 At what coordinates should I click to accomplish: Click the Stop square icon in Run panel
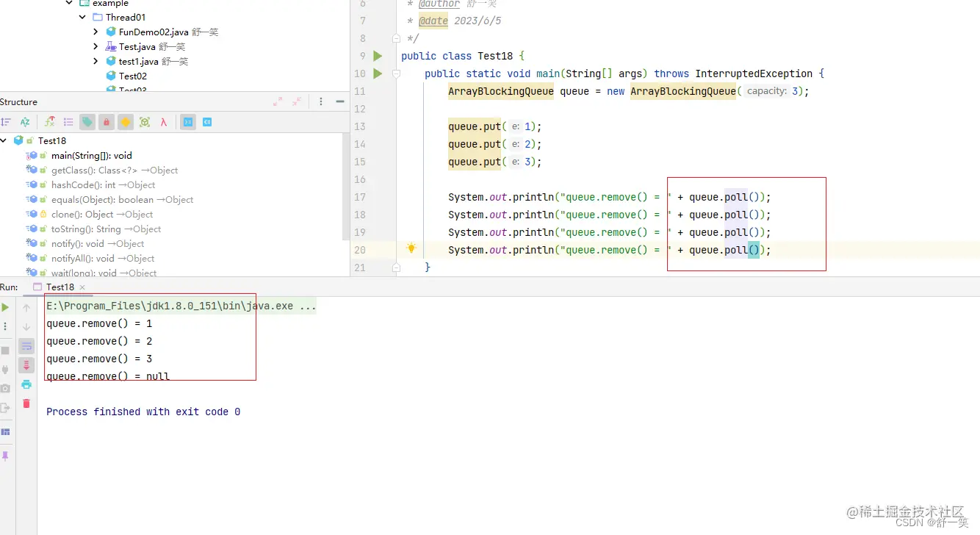click(x=5, y=351)
